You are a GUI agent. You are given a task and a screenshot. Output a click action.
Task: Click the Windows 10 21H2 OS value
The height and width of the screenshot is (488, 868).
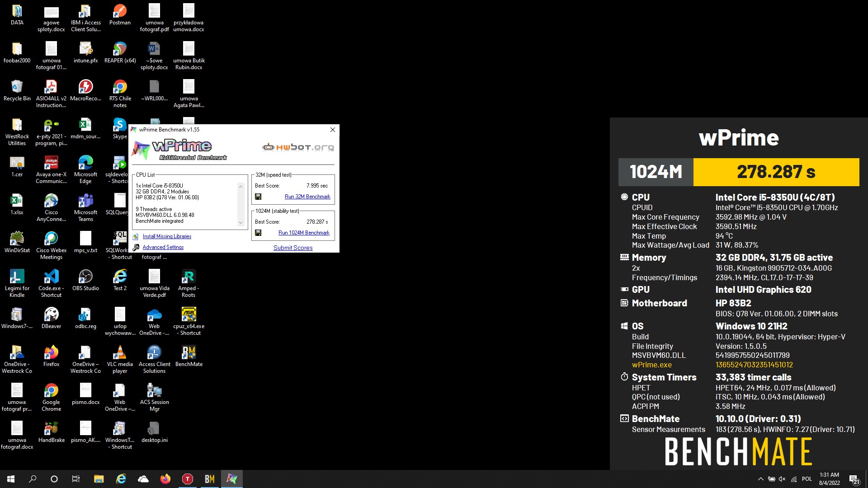click(751, 326)
